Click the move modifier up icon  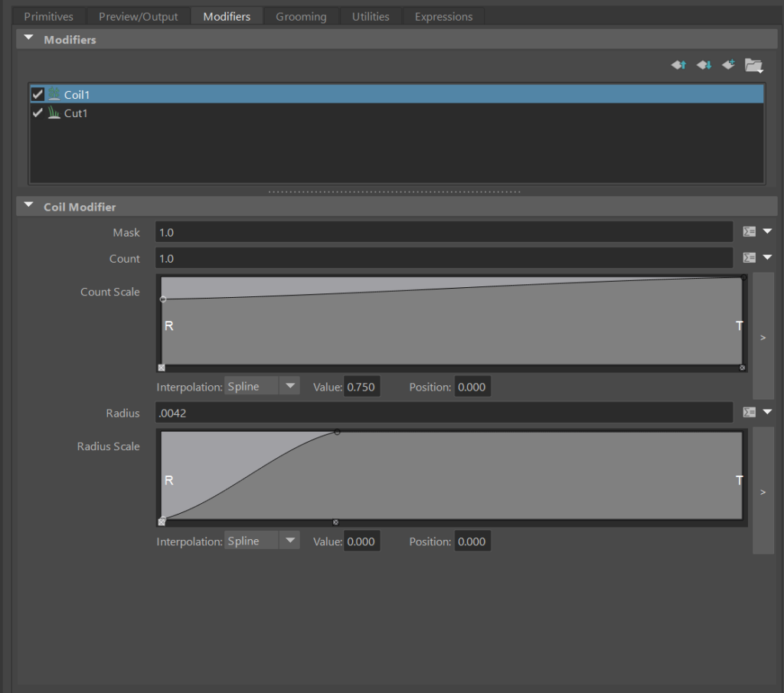678,65
